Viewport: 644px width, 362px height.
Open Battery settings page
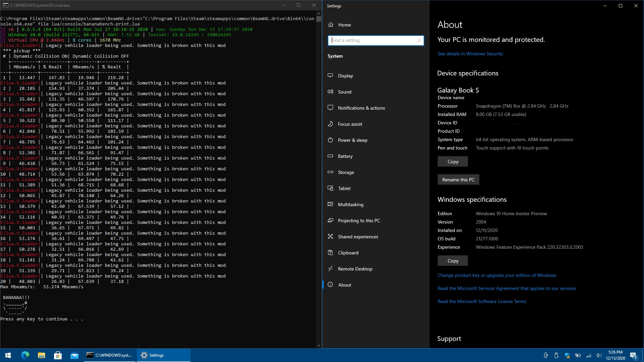345,156
